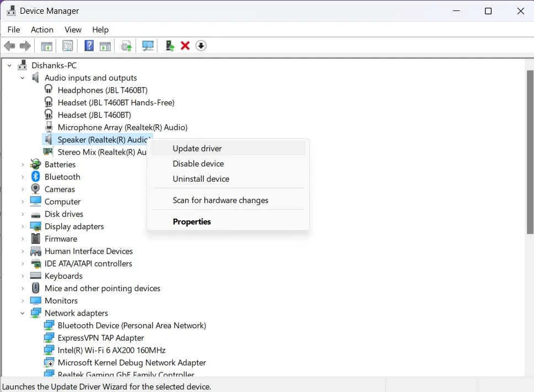Click the Human Interface Devices icon
534x392 pixels.
click(x=35, y=251)
